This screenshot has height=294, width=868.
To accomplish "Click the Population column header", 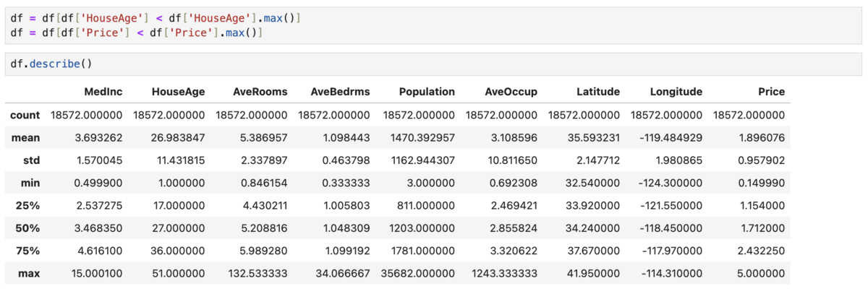I will [427, 92].
